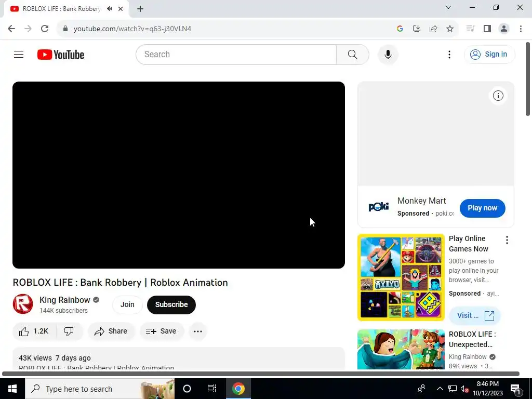
Task: Open volume control in system tray
Action: tap(464, 389)
